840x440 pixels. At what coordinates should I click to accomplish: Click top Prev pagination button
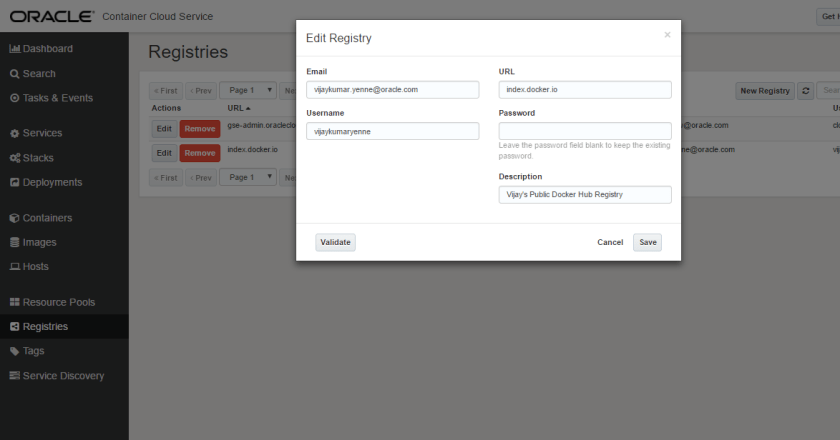201,91
